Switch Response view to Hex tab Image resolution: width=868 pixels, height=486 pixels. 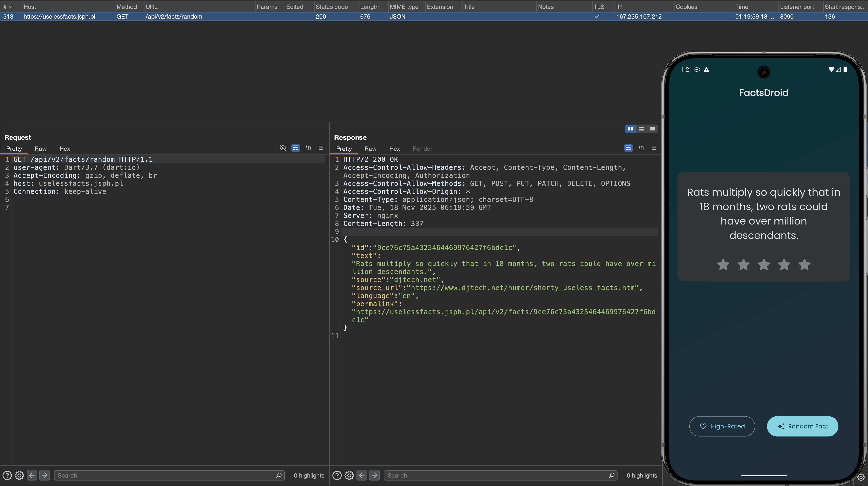click(395, 149)
